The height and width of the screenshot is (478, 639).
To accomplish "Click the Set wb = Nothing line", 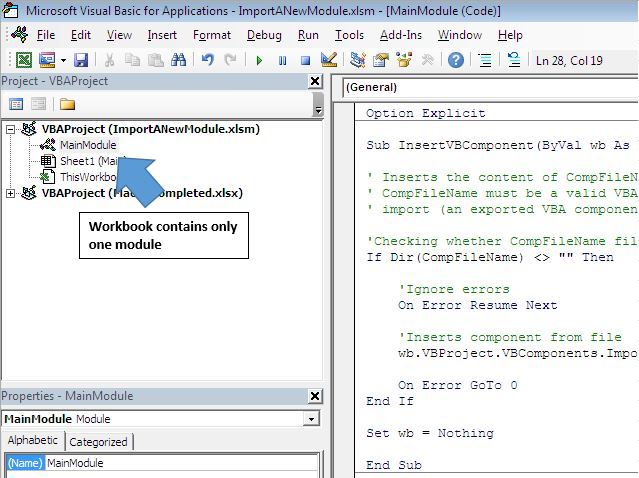I will pos(430,433).
